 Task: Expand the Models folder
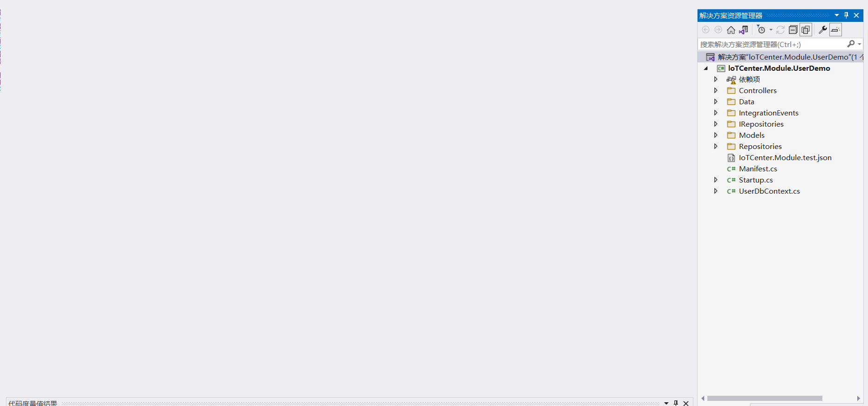[716, 135]
